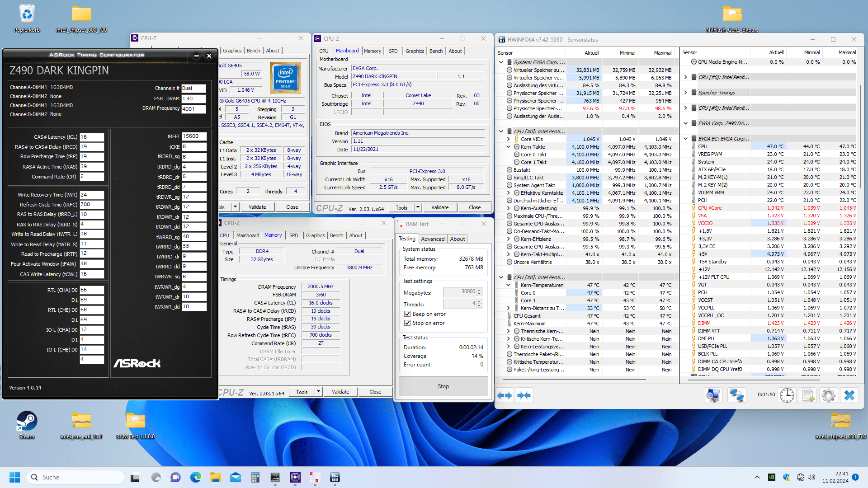
Task: Show hidden system tray icons chevron
Action: [757, 477]
